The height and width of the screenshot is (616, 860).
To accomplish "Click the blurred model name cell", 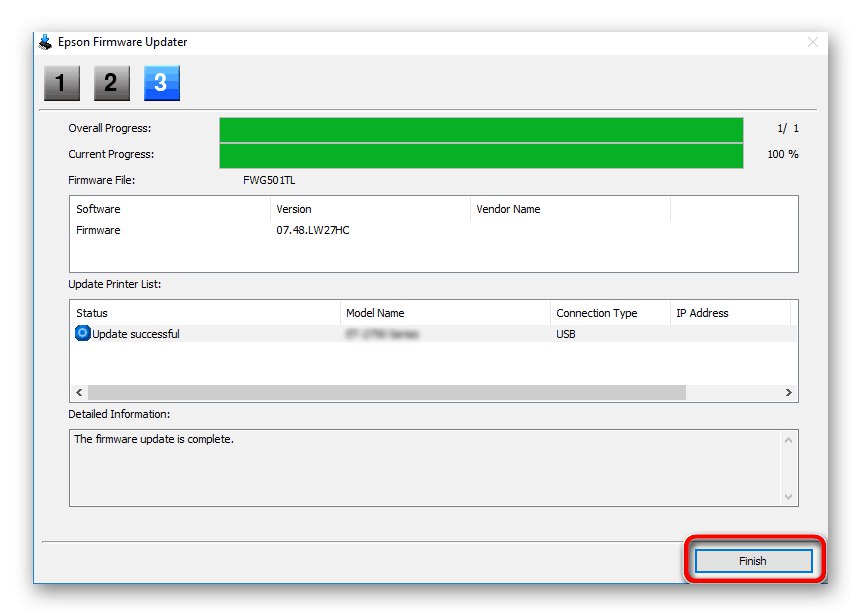I will tap(382, 334).
